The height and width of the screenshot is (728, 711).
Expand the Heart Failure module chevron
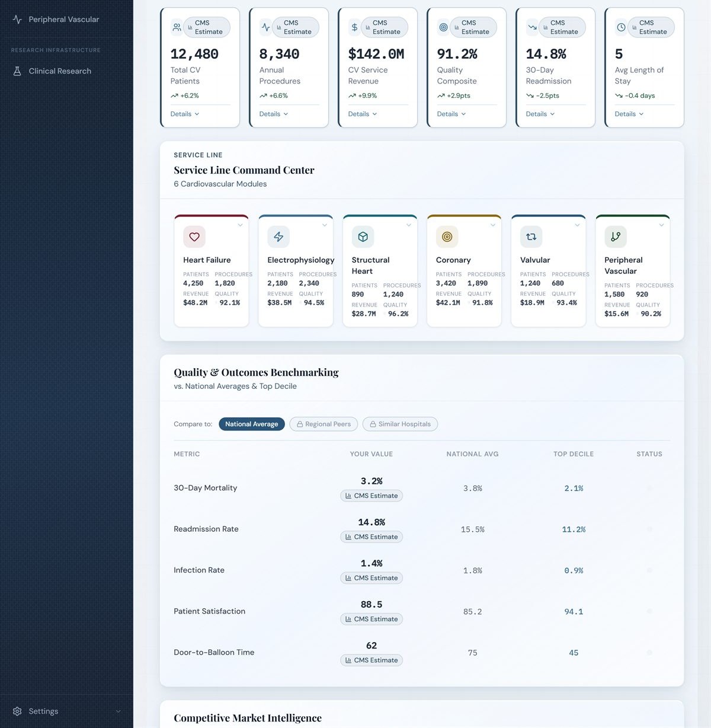pyautogui.click(x=240, y=225)
